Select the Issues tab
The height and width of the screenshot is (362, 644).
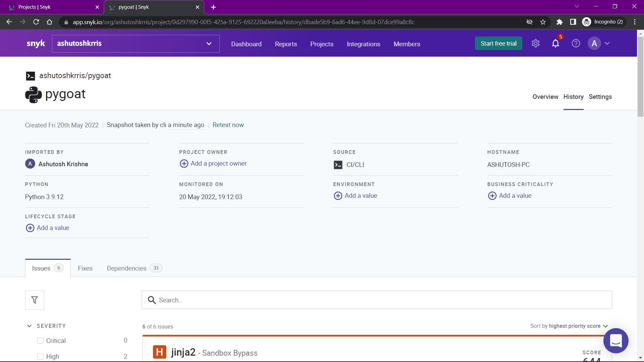(x=48, y=268)
